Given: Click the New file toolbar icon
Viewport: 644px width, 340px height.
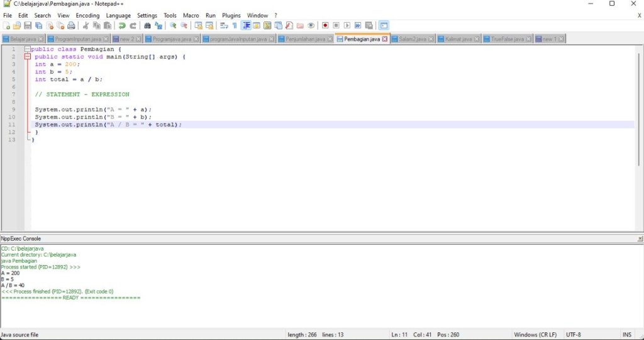Looking at the screenshot, I should pyautogui.click(x=6, y=26).
